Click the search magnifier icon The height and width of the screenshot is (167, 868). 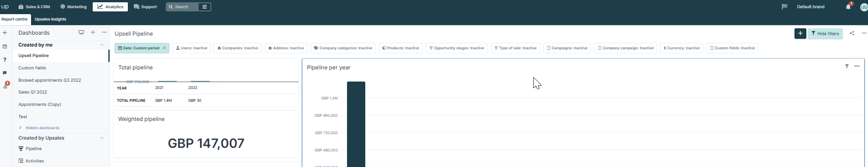pyautogui.click(x=171, y=7)
